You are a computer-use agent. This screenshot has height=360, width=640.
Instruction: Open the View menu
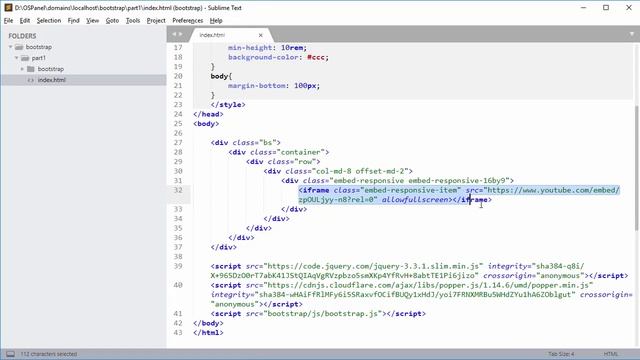(x=92, y=20)
